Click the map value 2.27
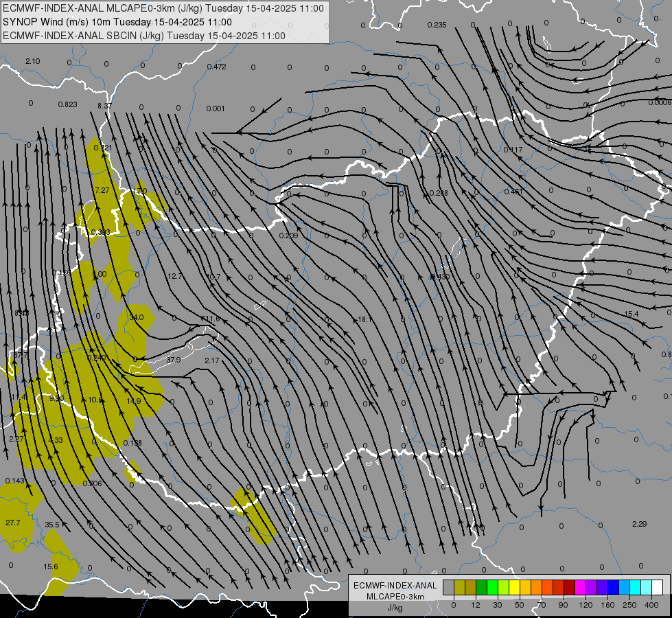Screen dimensions: 672x618 pos(16,439)
